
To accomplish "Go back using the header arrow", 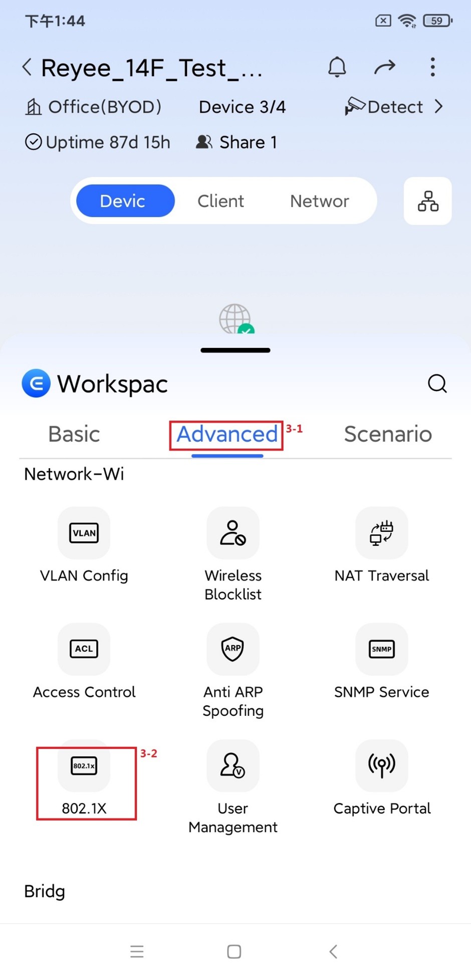I will coord(28,67).
